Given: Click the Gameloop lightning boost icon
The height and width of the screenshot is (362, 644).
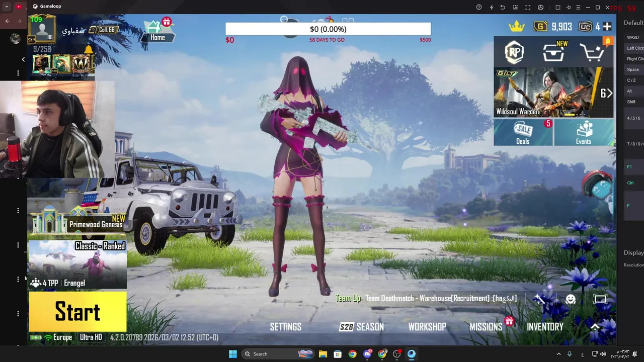Looking at the screenshot, I should [492, 7].
